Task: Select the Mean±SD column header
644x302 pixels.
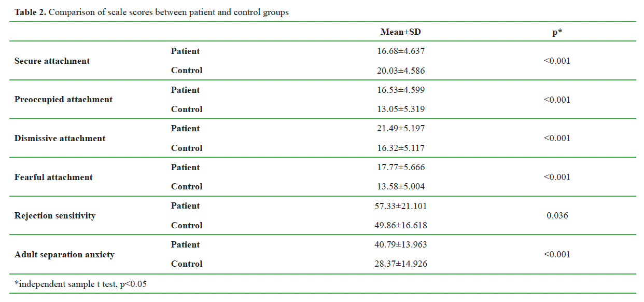Action: pos(401,32)
